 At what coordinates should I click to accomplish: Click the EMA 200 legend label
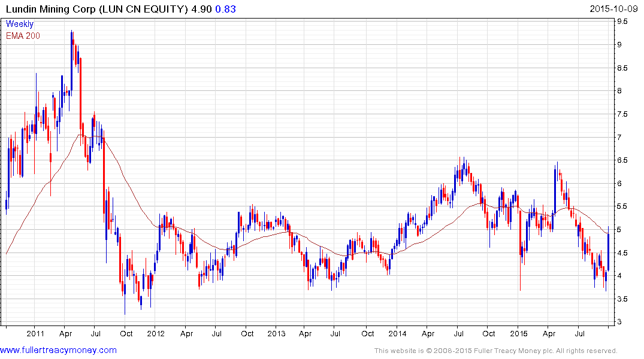23,36
